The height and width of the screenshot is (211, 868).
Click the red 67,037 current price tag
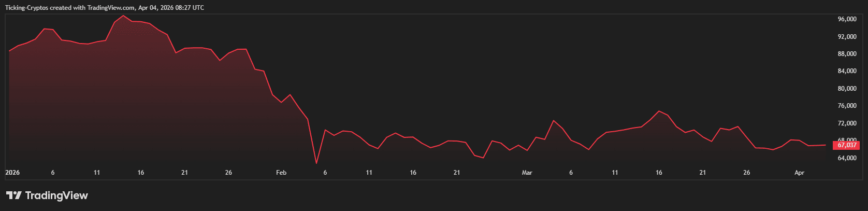click(846, 145)
